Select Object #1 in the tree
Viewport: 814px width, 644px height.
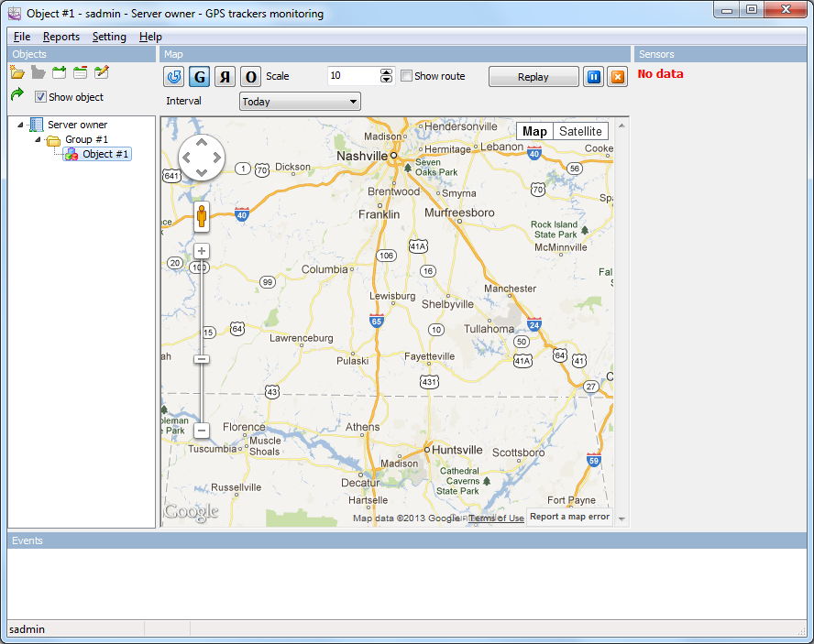click(105, 154)
